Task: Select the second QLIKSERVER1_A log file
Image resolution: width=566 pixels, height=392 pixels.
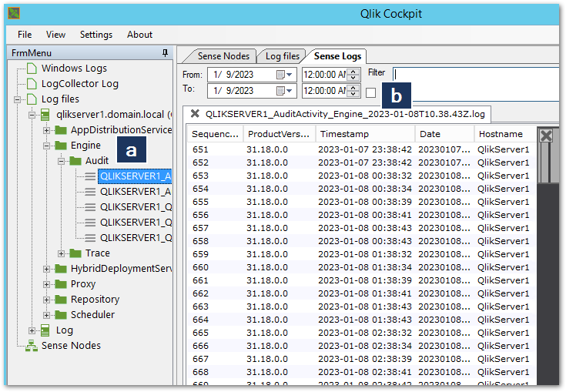Action: 136,192
